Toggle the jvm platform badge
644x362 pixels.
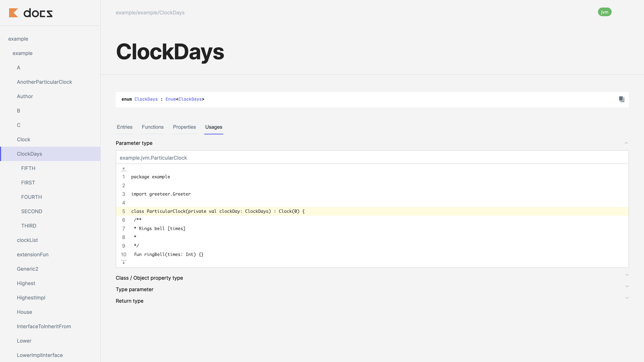click(x=605, y=12)
